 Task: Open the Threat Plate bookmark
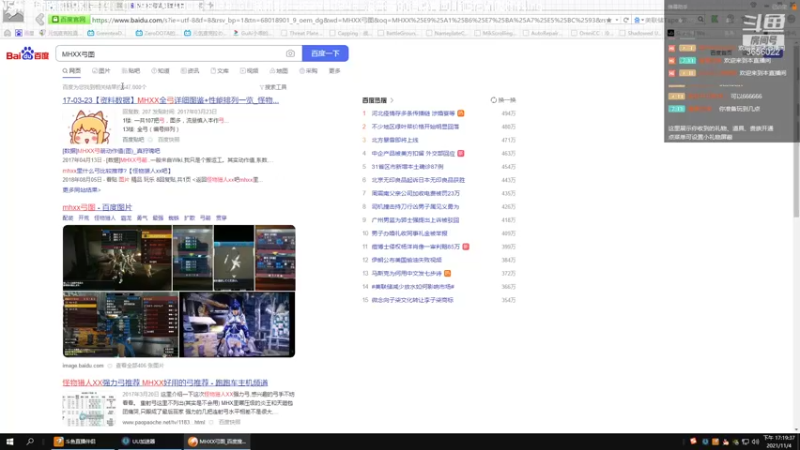[301, 33]
